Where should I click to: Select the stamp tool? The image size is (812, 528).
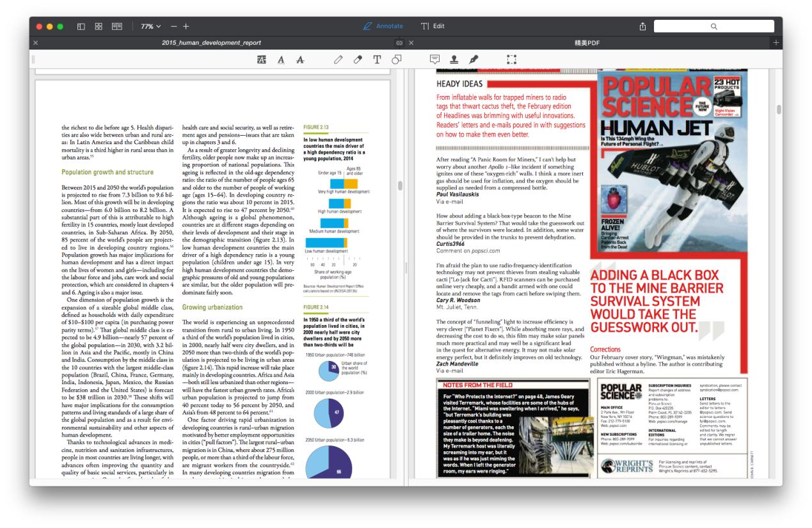click(x=454, y=60)
